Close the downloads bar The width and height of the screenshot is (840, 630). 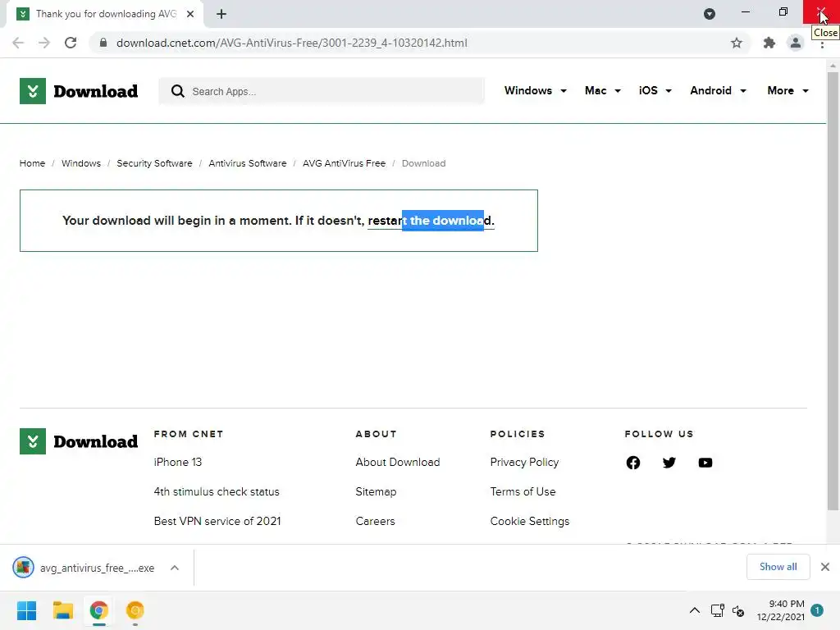pos(825,567)
